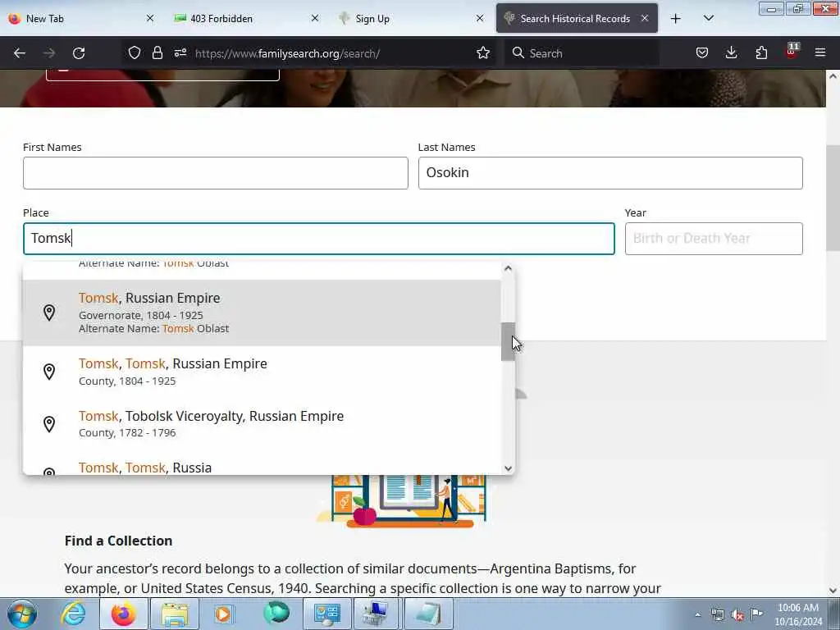This screenshot has height=630, width=840.
Task: Click the suggestion list scrollbar thumb
Action: (x=508, y=341)
